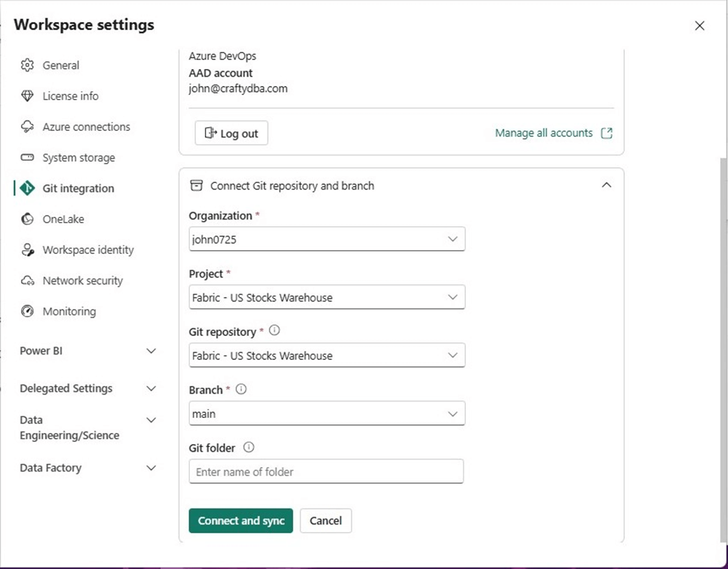The image size is (728, 569).
Task: Click the OneLake icon in sidebar
Action: pyautogui.click(x=27, y=219)
